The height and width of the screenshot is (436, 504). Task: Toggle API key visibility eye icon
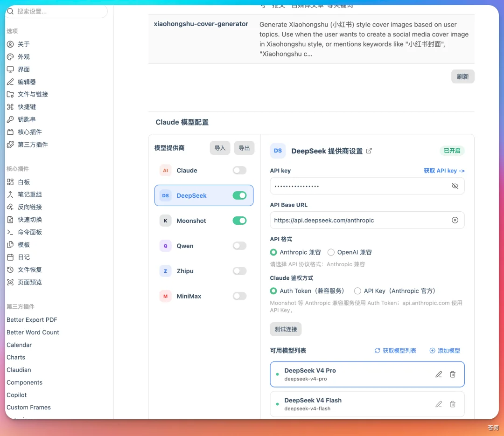click(x=455, y=186)
